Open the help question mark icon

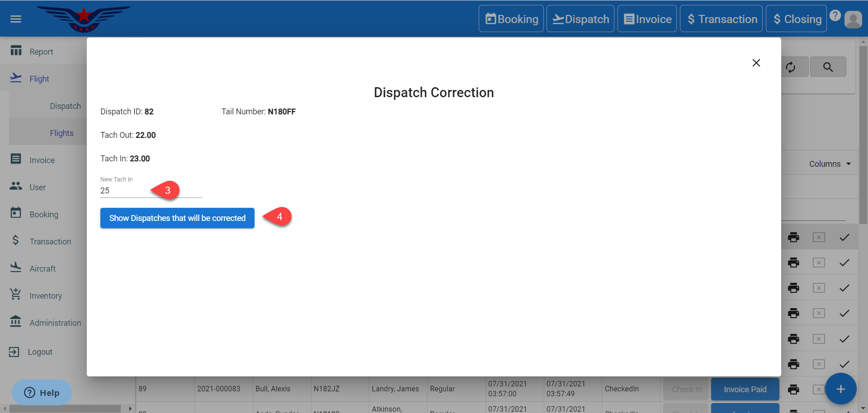(835, 16)
